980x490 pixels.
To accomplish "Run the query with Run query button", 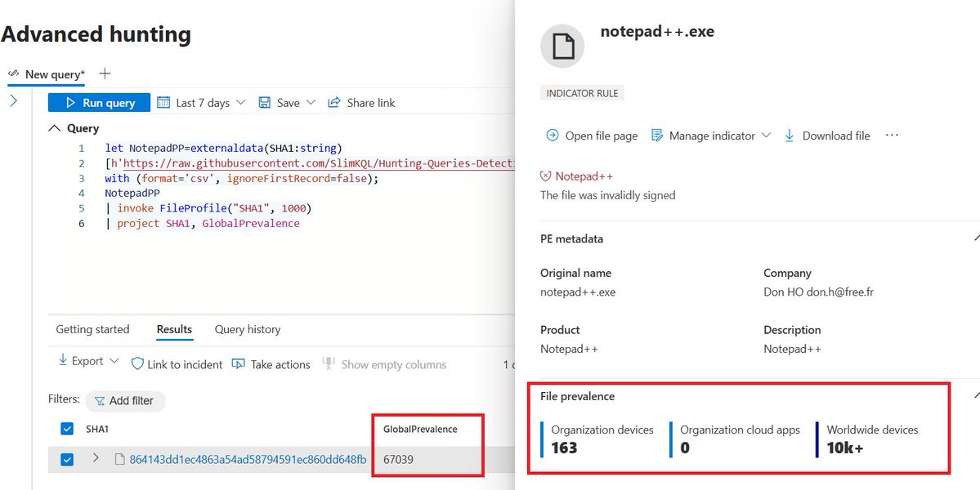I will tap(99, 103).
